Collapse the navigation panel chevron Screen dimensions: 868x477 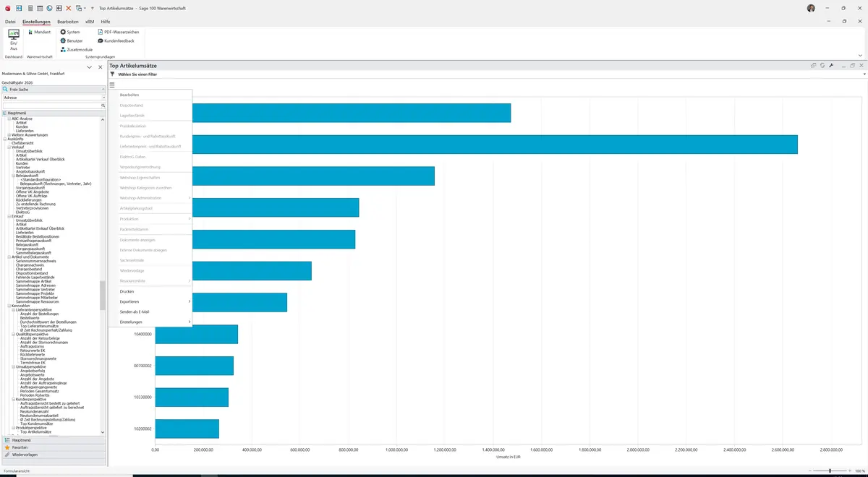[x=89, y=66]
